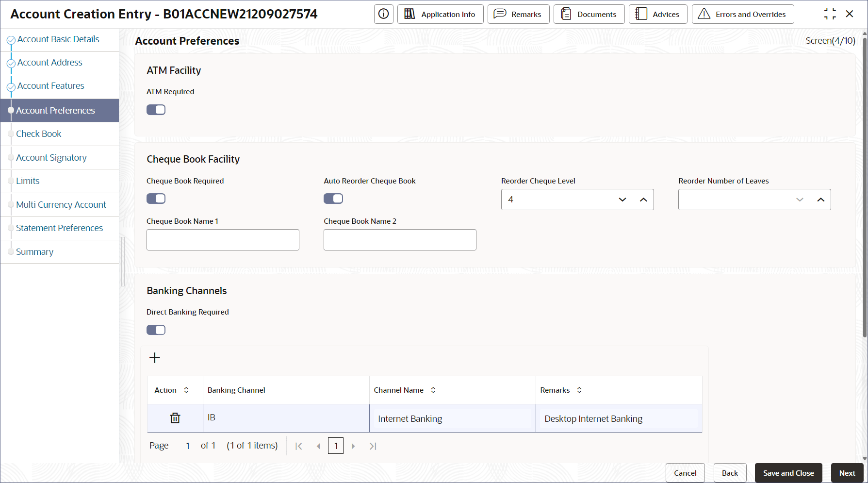Sort table by Channel Name column
This screenshot has height=483, width=868.
coord(433,390)
